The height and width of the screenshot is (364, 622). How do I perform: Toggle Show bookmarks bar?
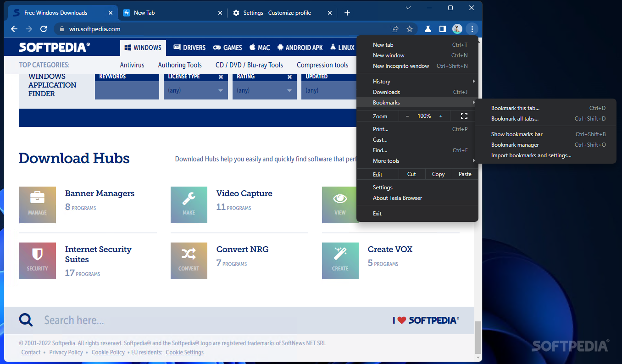pos(546,134)
